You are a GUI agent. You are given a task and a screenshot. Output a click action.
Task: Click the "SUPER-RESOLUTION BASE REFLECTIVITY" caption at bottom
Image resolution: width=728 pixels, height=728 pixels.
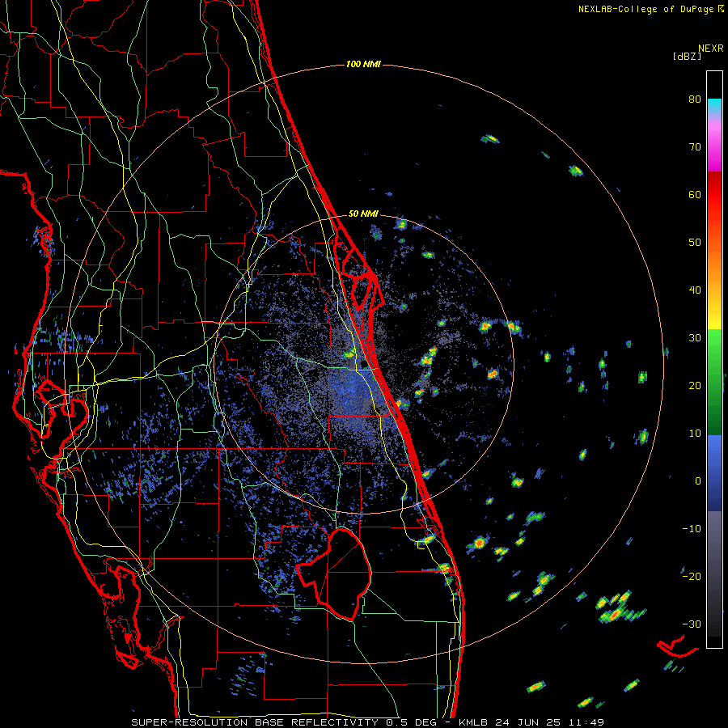tap(255, 722)
